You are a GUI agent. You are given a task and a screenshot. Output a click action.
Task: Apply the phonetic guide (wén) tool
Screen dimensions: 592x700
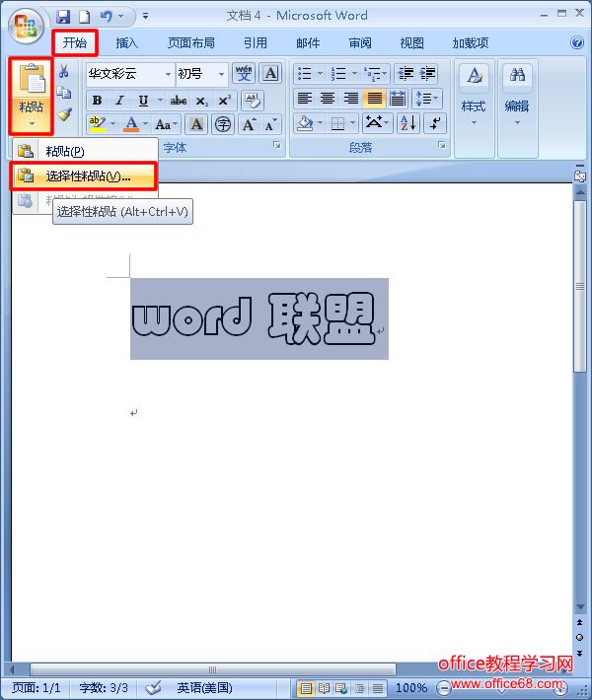[x=244, y=73]
